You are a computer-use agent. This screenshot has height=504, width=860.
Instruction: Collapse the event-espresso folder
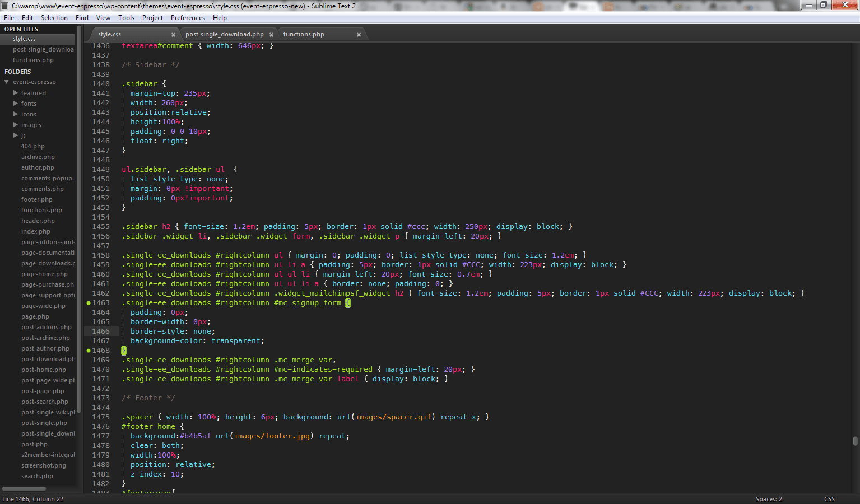pyautogui.click(x=7, y=82)
